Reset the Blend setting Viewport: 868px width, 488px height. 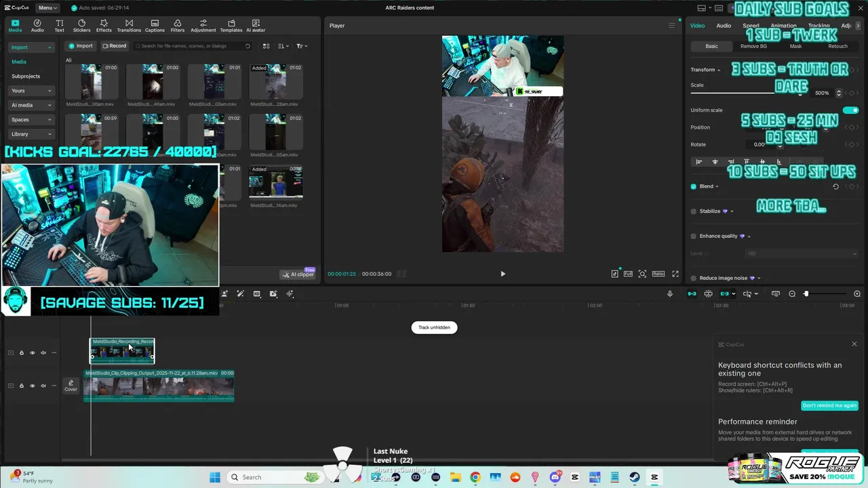pos(835,186)
